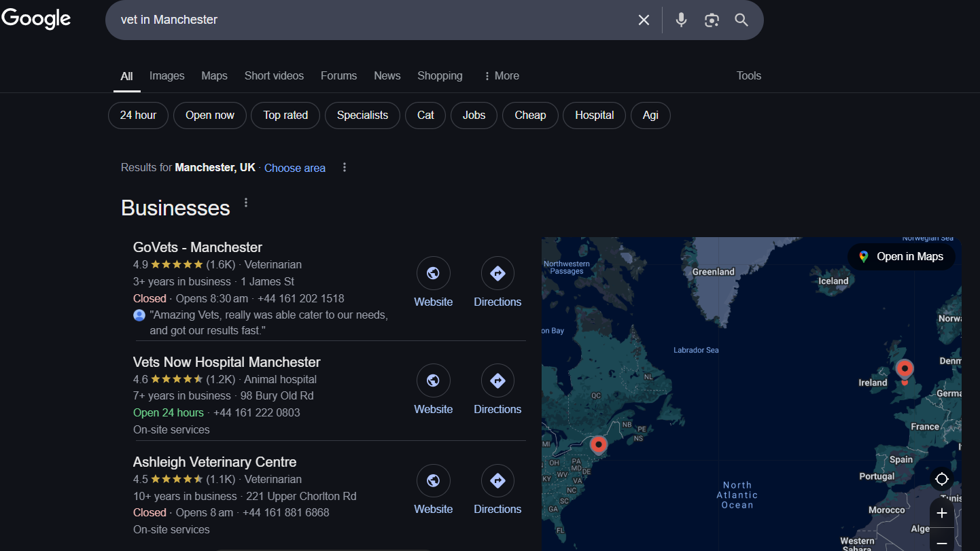Screen dimensions: 980x551
Task: Open GoVets - Manchester business listing
Action: [198, 247]
